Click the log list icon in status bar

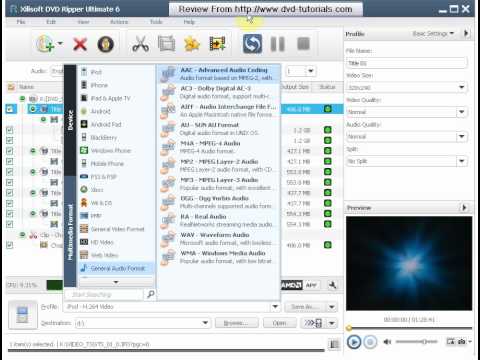pos(334,344)
